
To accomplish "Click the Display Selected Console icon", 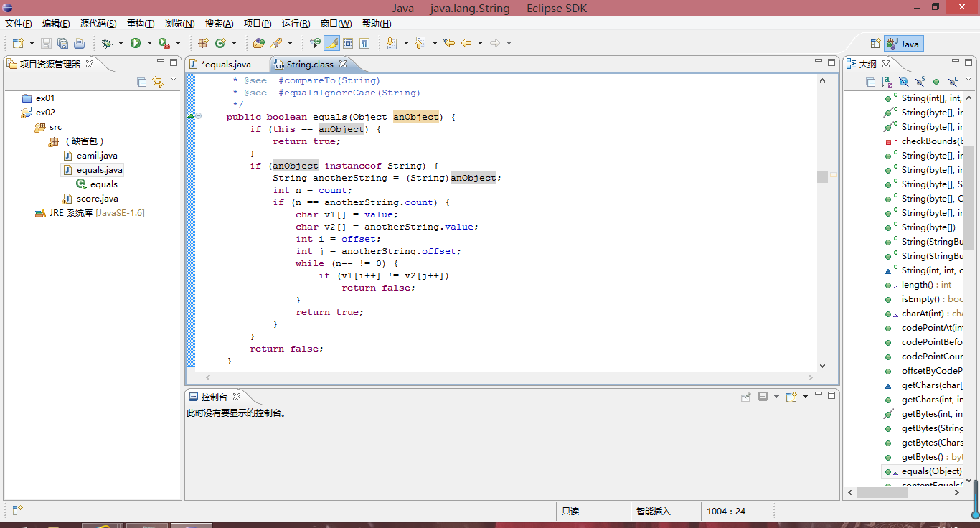I will [x=763, y=396].
